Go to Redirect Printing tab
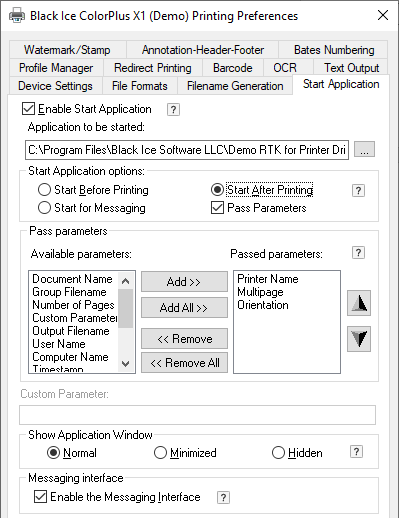This screenshot has width=399, height=518. coord(153,68)
